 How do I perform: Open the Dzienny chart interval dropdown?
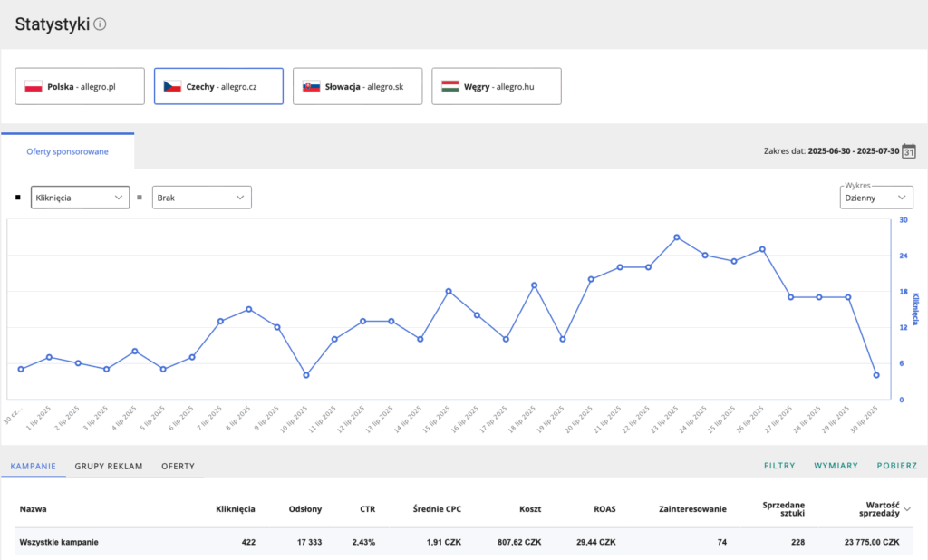tap(876, 197)
